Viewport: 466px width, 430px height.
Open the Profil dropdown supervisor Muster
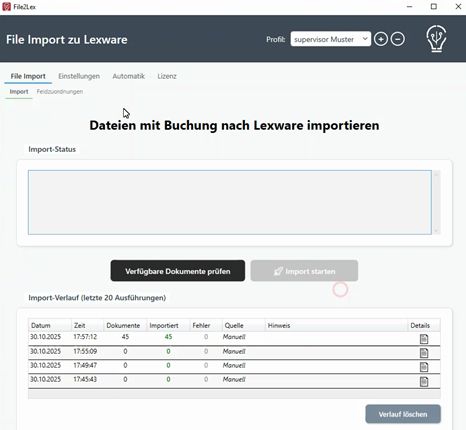[x=330, y=39]
